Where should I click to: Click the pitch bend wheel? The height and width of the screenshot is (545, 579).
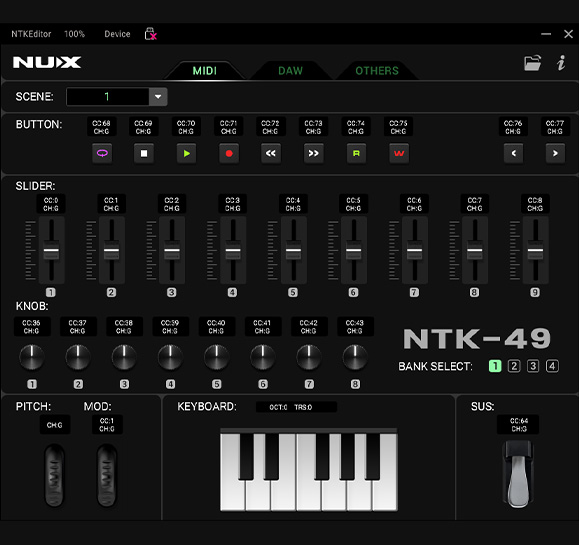(54, 475)
